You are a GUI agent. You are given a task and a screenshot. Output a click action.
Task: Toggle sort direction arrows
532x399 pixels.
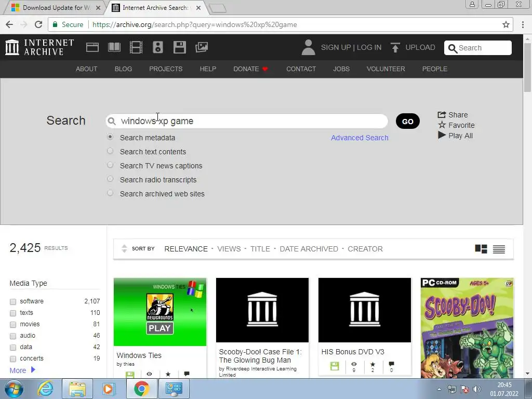pos(124,249)
